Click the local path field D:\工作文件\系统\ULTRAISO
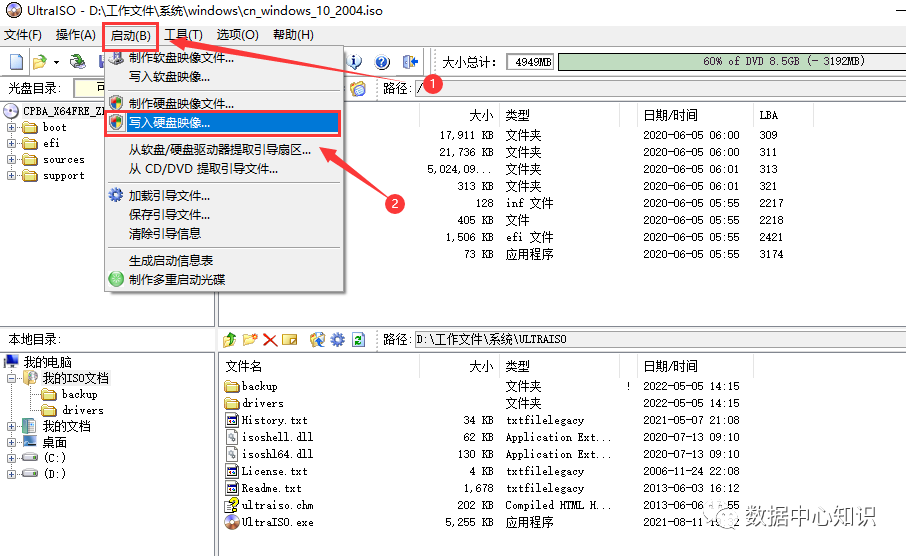 click(x=660, y=339)
